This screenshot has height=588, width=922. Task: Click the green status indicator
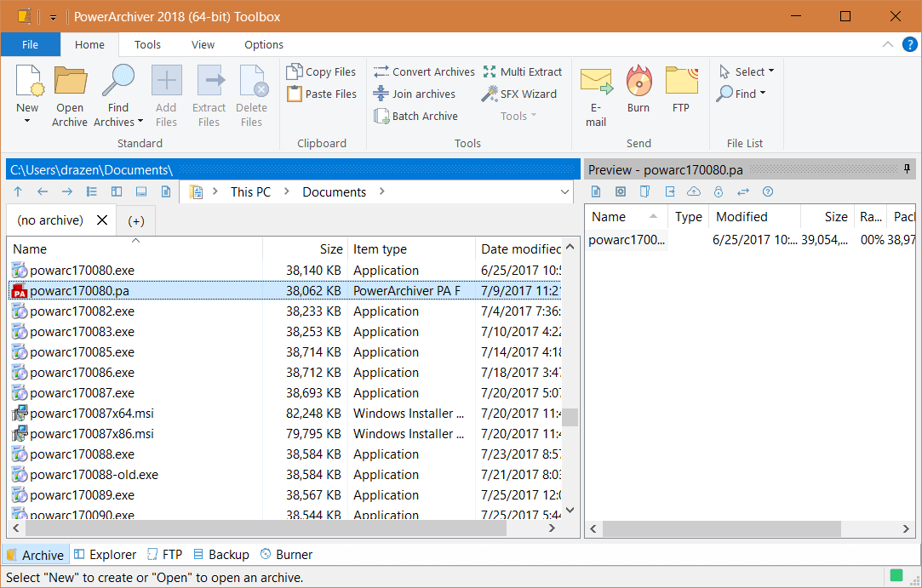[x=896, y=575]
